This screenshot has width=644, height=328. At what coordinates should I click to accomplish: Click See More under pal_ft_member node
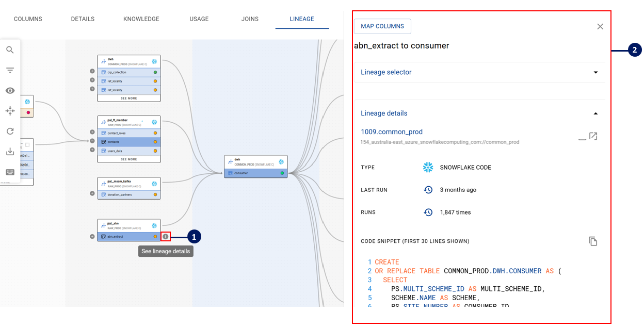tap(129, 159)
